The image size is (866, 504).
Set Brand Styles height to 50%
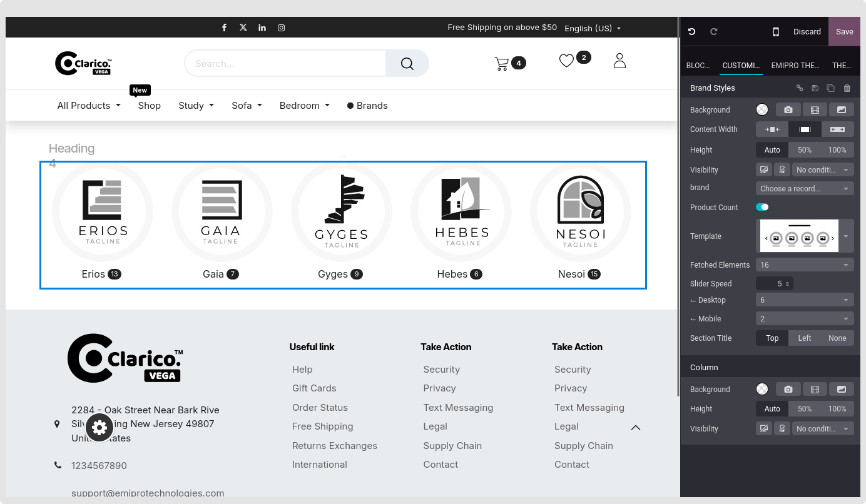pos(805,150)
